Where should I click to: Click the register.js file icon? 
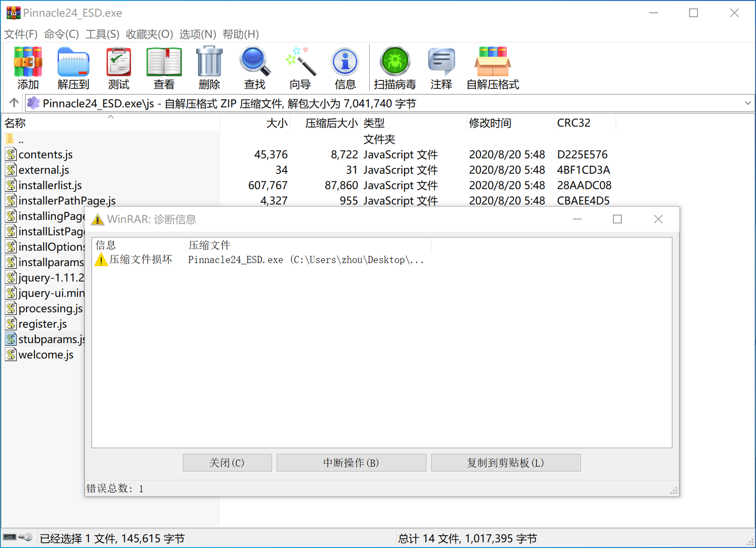click(x=11, y=324)
